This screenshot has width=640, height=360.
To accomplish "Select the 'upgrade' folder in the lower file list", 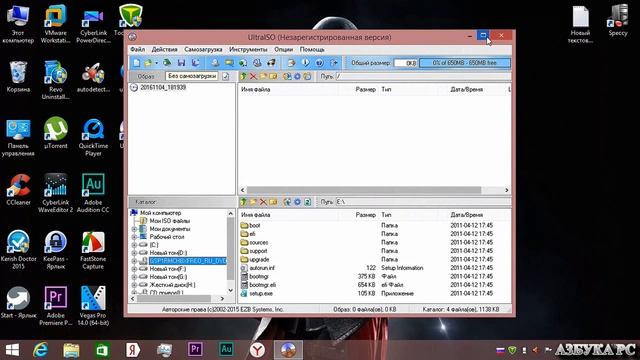I will (x=259, y=260).
